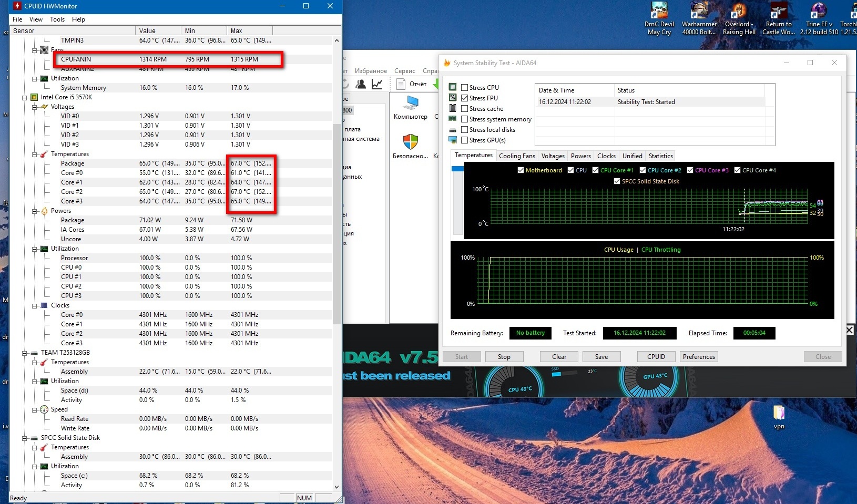Open the View menu in HWMonitor
This screenshot has width=857, height=504.
36,19
